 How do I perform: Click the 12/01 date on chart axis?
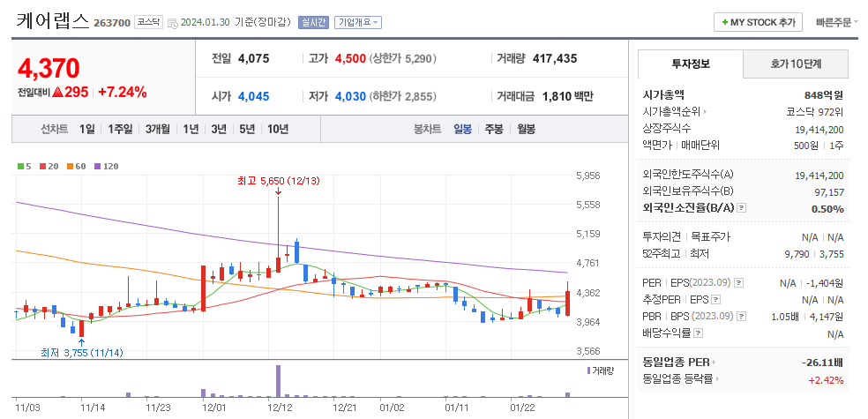pyautogui.click(x=214, y=408)
